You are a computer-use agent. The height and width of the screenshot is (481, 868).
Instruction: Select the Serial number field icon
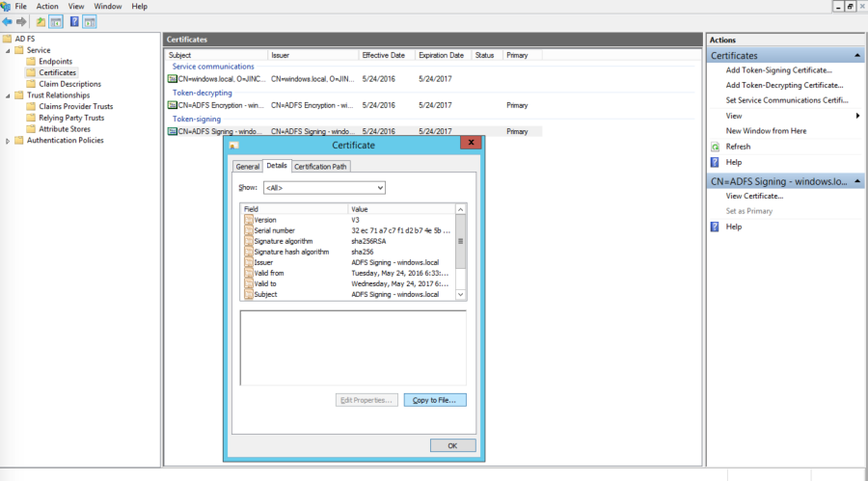248,230
